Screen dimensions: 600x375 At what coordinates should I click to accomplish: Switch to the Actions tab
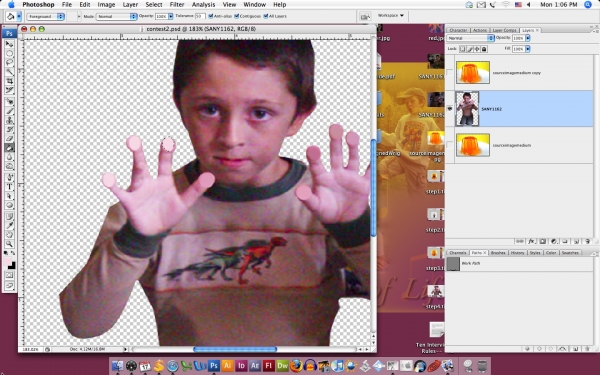tap(480, 30)
